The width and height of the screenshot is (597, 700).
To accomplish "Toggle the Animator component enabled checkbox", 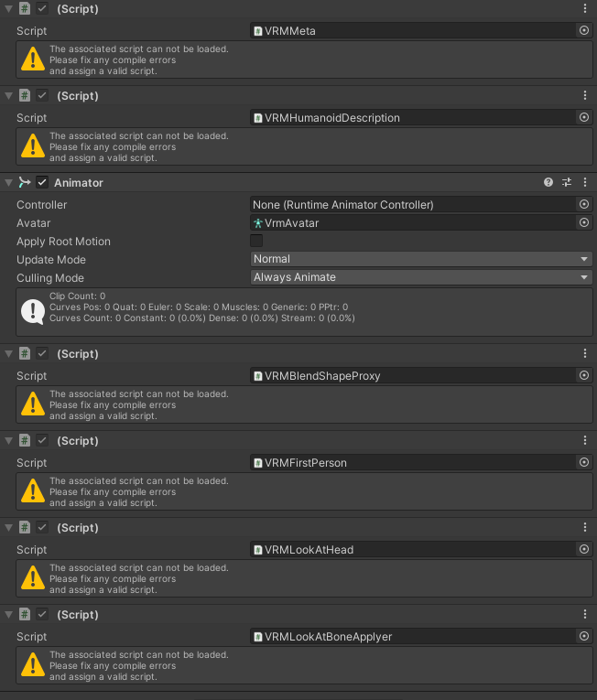I will (42, 183).
